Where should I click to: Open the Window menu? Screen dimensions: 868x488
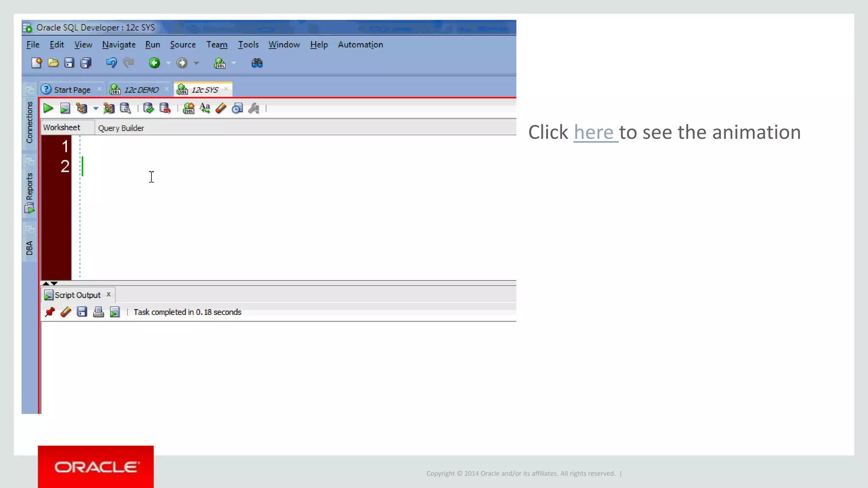point(284,45)
